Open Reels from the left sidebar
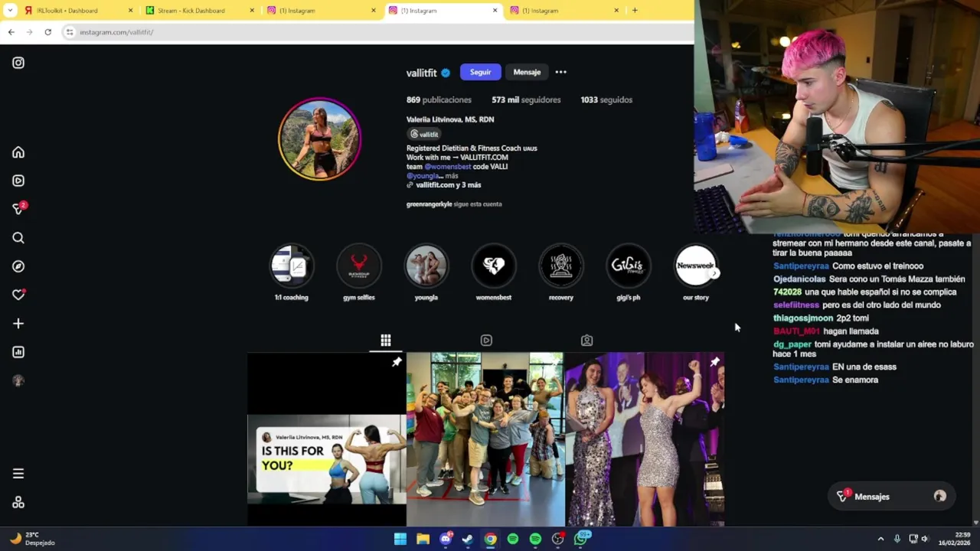 pos(18,181)
